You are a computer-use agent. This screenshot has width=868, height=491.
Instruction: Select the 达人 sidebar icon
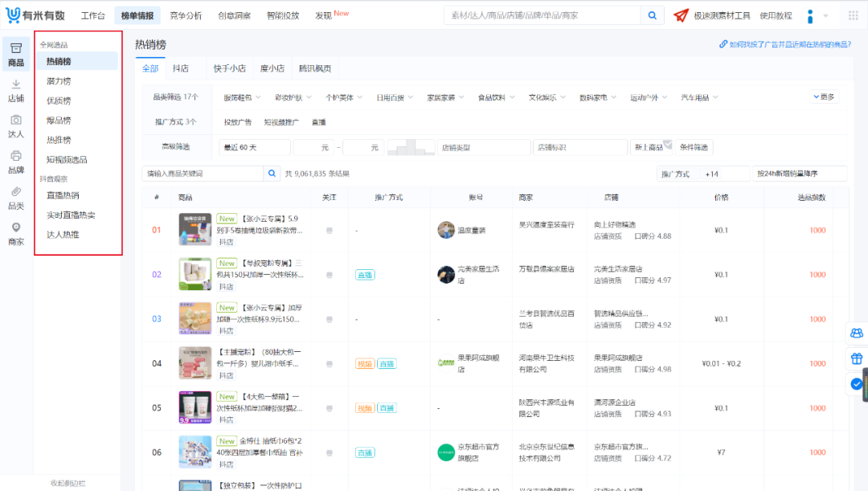(15, 125)
